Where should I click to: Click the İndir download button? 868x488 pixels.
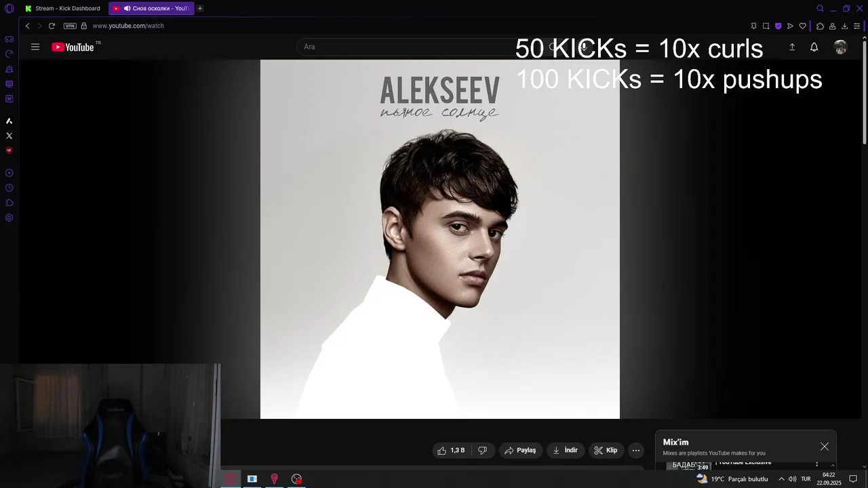click(565, 450)
